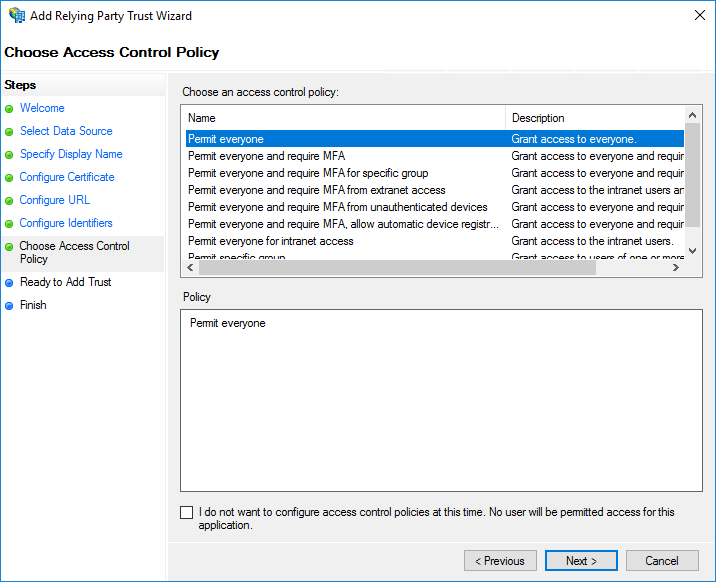
Task: Sort policies by the Name column header
Action: coord(344,118)
